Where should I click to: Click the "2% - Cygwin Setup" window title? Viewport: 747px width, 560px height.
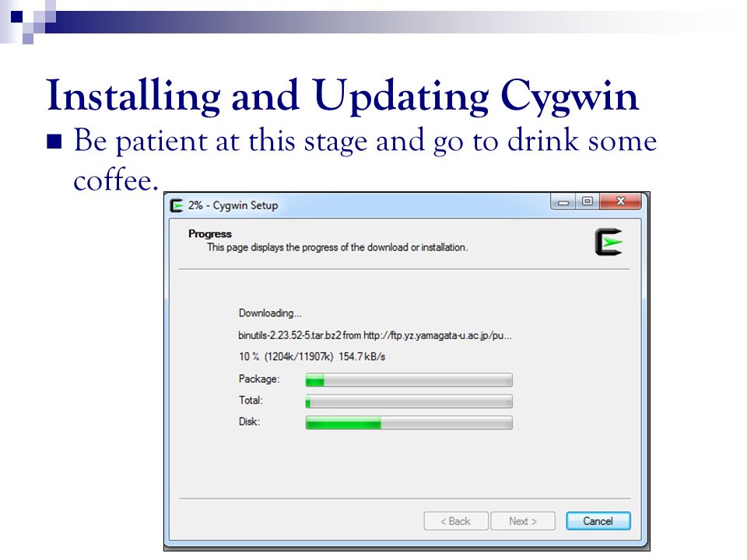tap(233, 205)
